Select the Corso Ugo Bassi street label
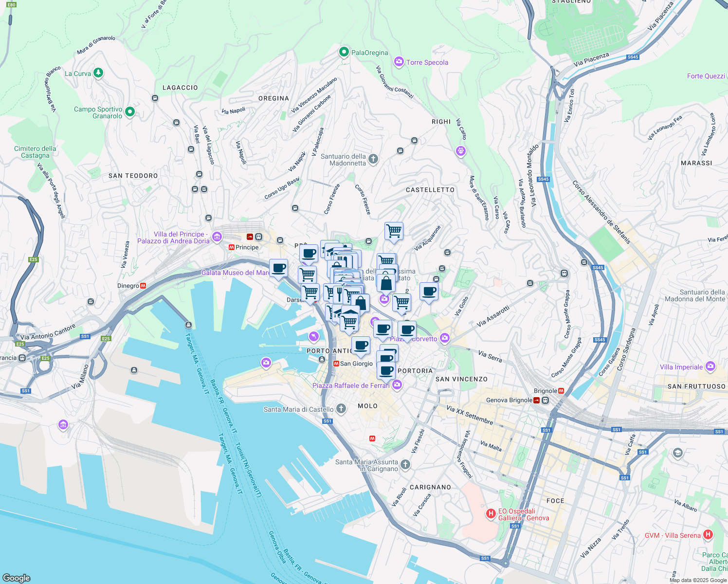 pos(282,188)
